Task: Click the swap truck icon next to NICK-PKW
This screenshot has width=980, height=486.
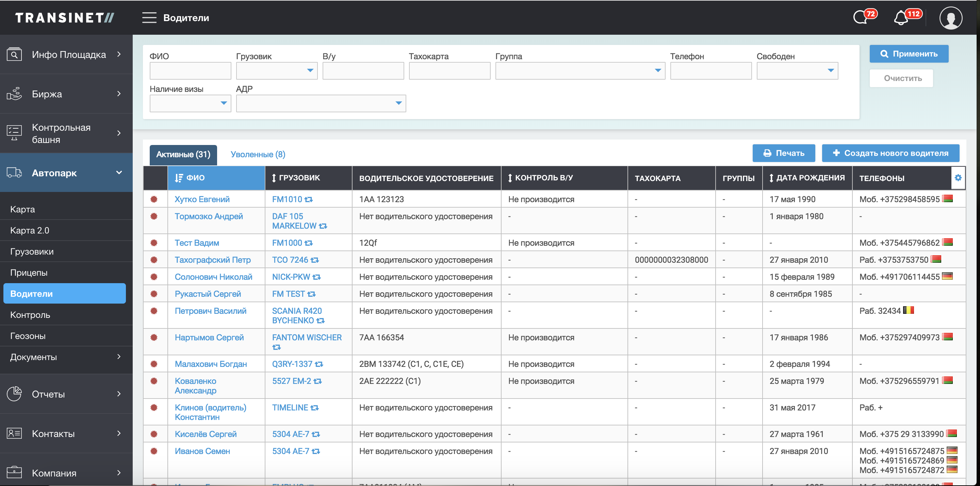Action: pyautogui.click(x=316, y=277)
